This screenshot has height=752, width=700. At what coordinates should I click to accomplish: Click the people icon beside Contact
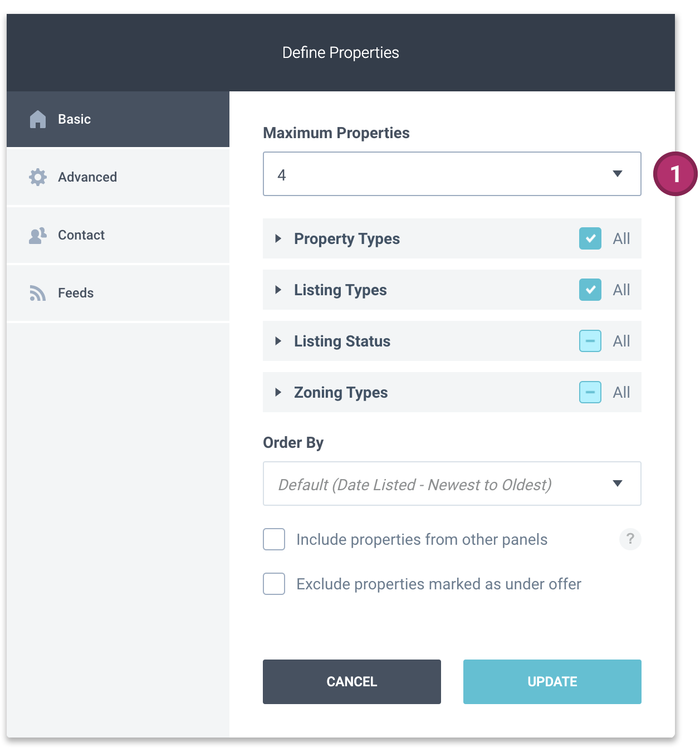coord(38,235)
